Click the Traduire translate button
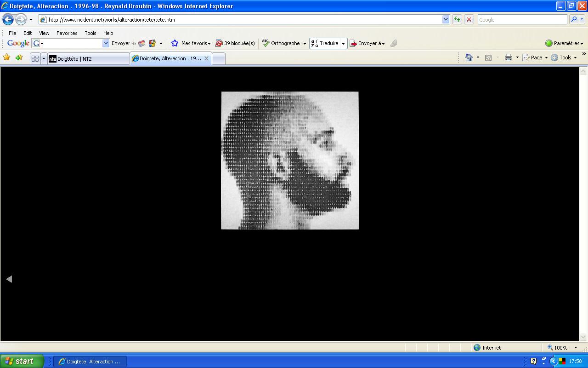 tap(325, 43)
